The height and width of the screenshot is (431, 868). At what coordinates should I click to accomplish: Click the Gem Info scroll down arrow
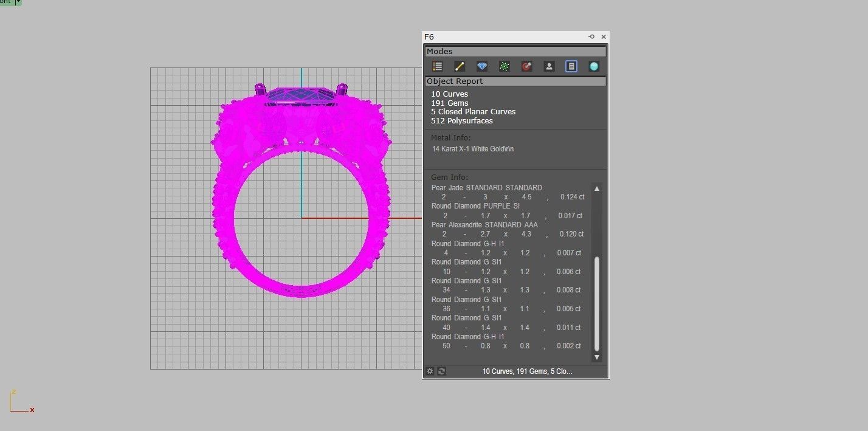click(x=597, y=357)
